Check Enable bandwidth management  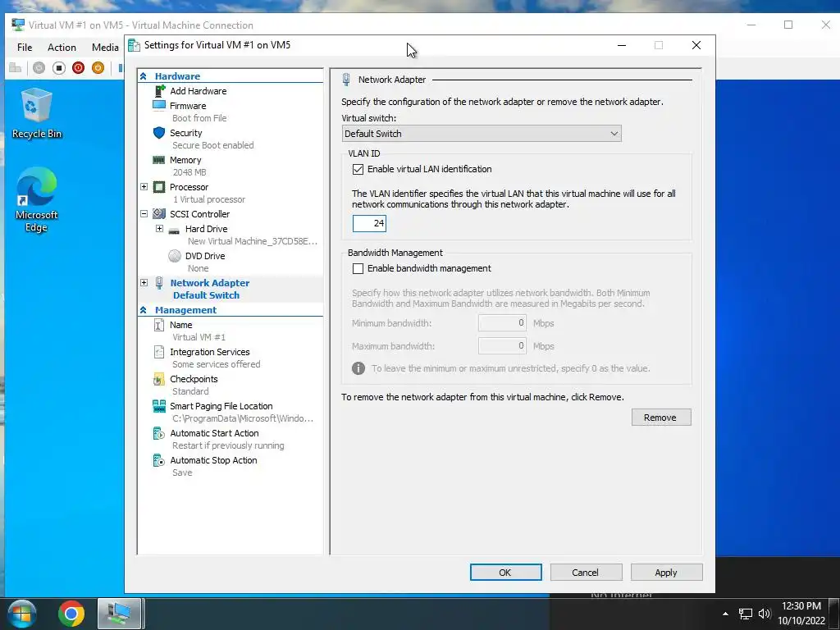coord(358,268)
